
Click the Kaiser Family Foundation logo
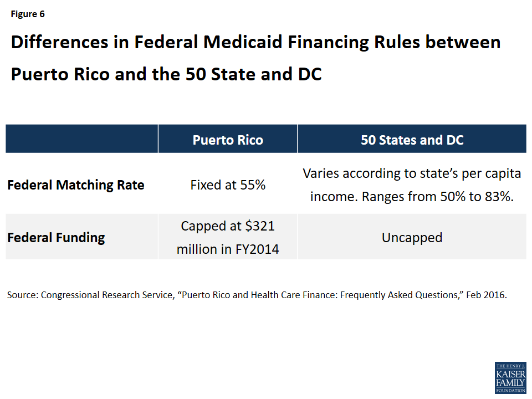pyautogui.click(x=510, y=377)
